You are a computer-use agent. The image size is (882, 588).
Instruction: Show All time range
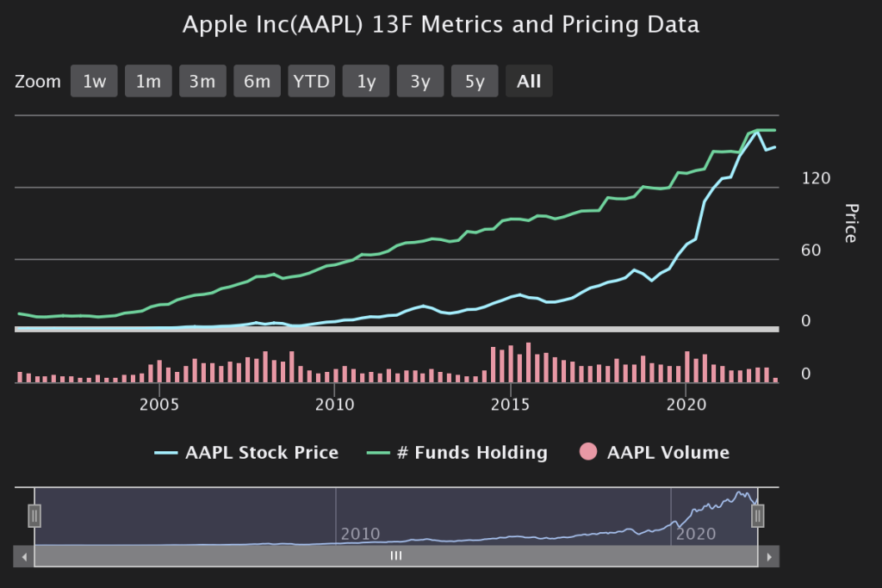tap(529, 82)
